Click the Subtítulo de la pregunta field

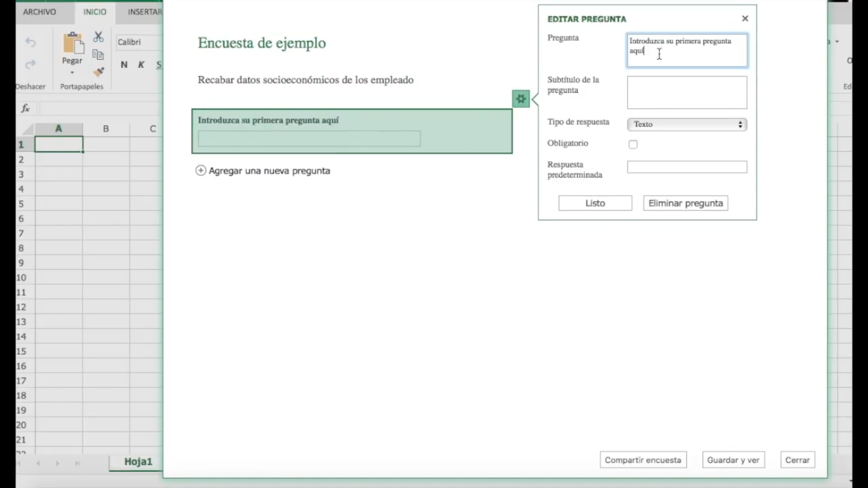pyautogui.click(x=687, y=93)
